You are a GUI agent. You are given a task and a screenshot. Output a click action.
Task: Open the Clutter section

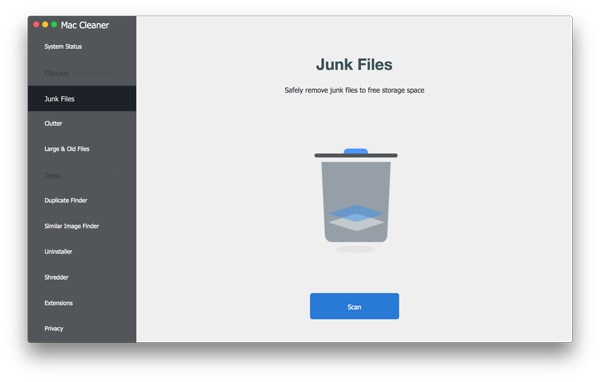click(53, 124)
